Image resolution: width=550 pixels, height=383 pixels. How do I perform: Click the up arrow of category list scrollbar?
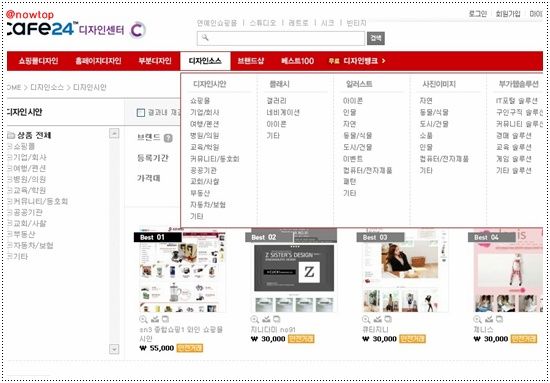point(114,133)
